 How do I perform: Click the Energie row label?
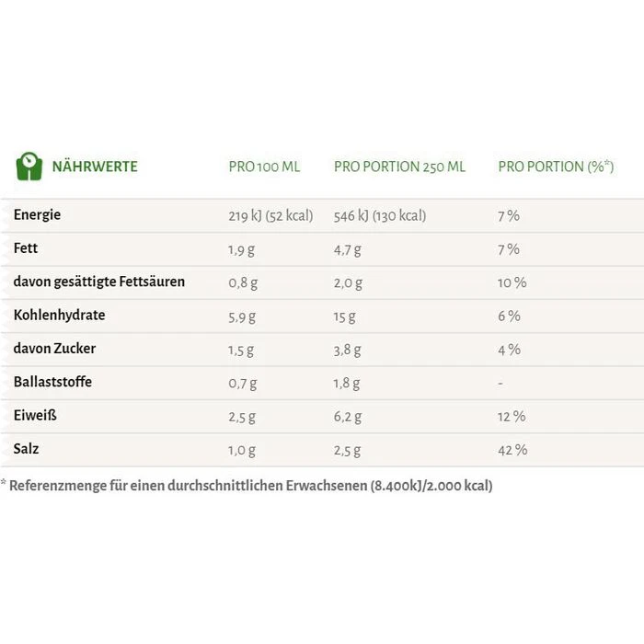click(38, 215)
